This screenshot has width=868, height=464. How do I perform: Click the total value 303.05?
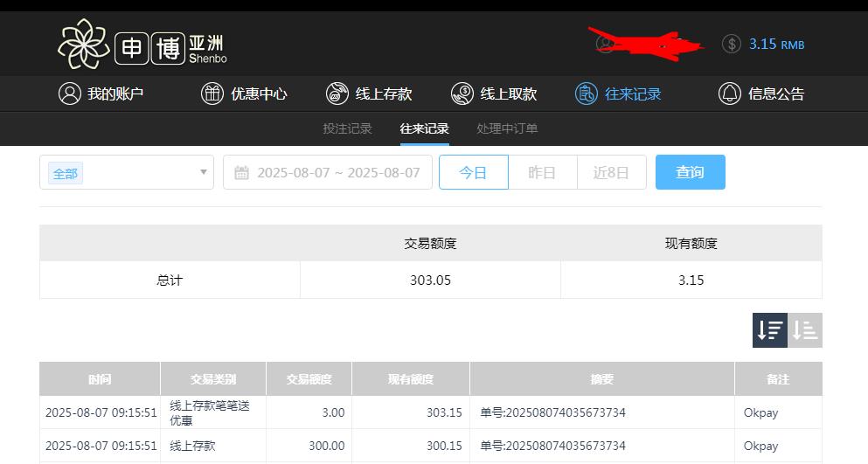(430, 280)
